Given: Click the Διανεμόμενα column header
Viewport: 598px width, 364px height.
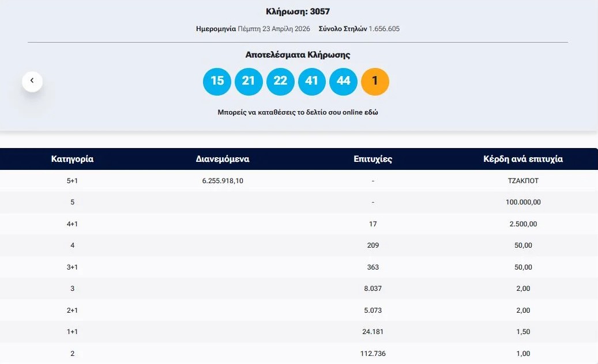Looking at the screenshot, I should [222, 159].
